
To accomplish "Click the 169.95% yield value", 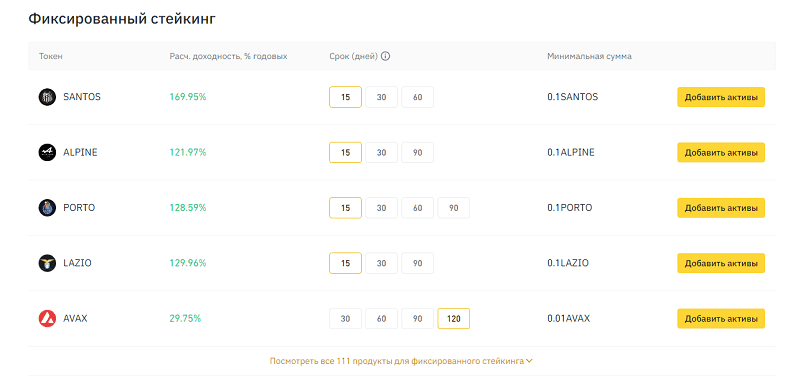I will 188,97.
